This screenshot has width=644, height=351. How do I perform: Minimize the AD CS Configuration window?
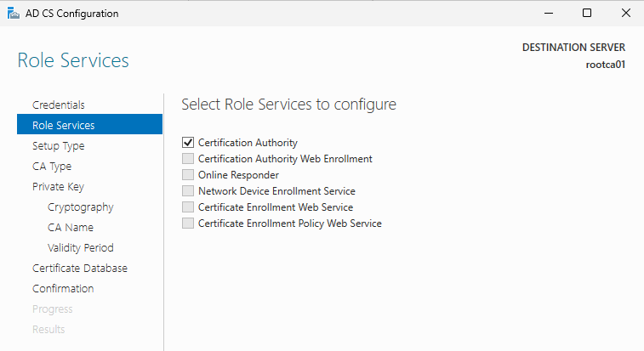547,13
